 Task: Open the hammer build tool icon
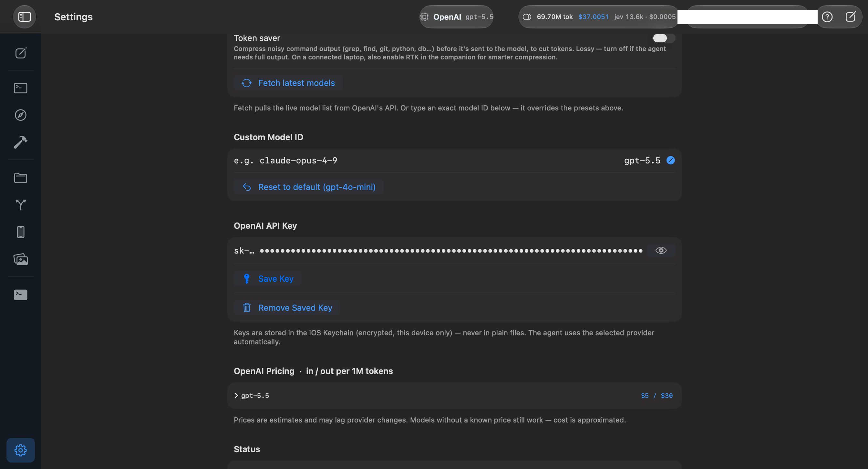[21, 142]
